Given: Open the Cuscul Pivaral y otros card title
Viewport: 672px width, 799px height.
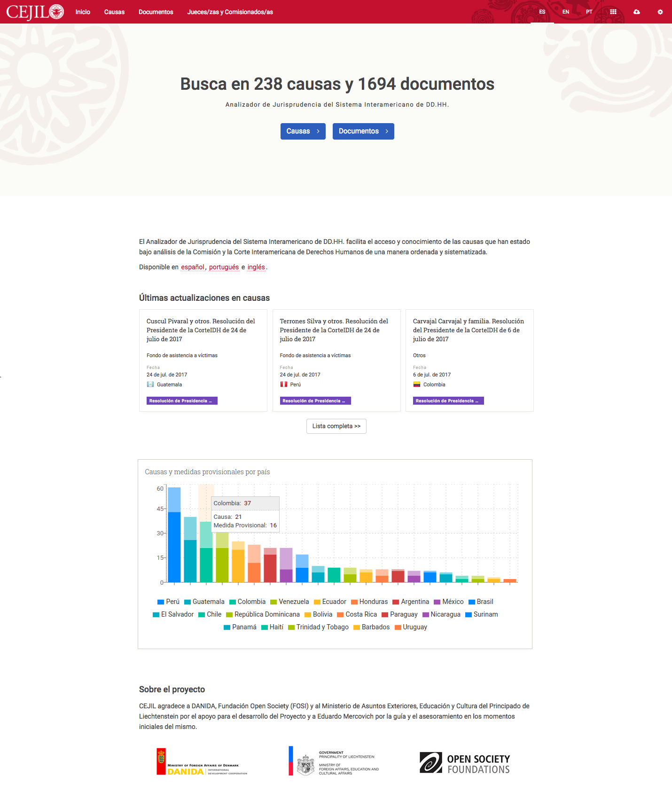Looking at the screenshot, I should click(201, 330).
